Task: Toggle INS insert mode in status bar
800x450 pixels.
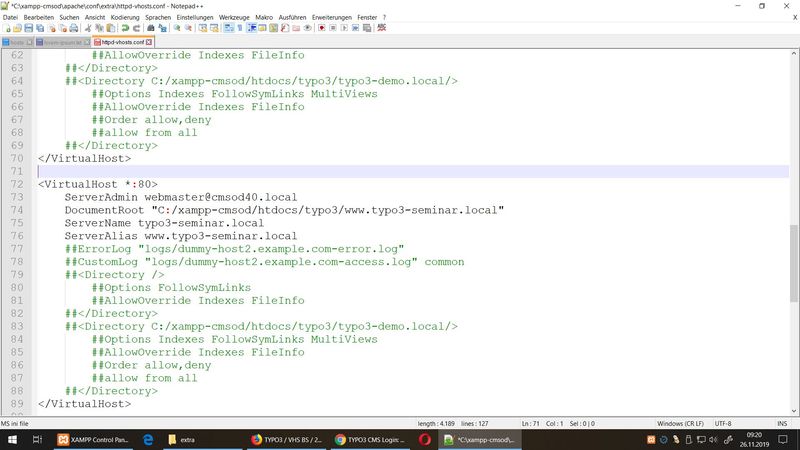Action: tap(780, 424)
